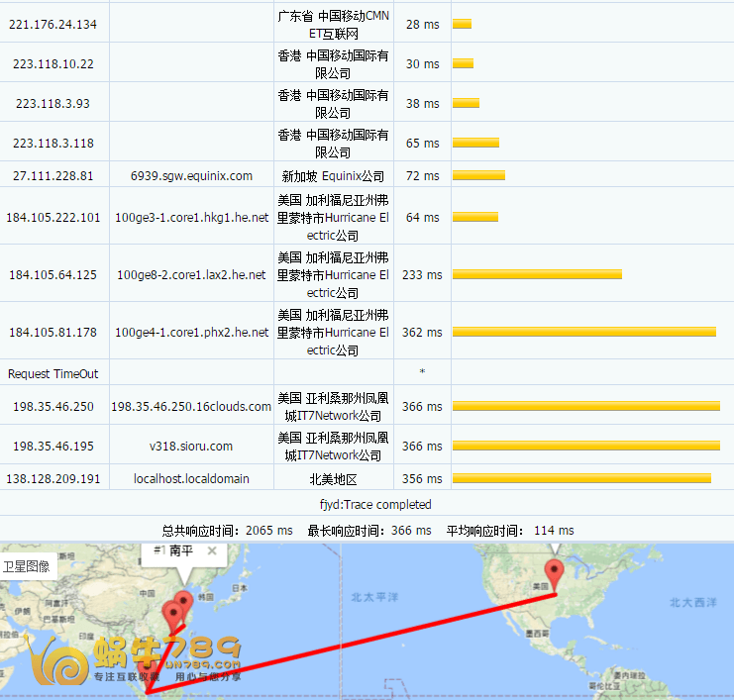This screenshot has width=734, height=700.
Task: Click localhost.localdomain hostname cell
Action: [x=191, y=479]
